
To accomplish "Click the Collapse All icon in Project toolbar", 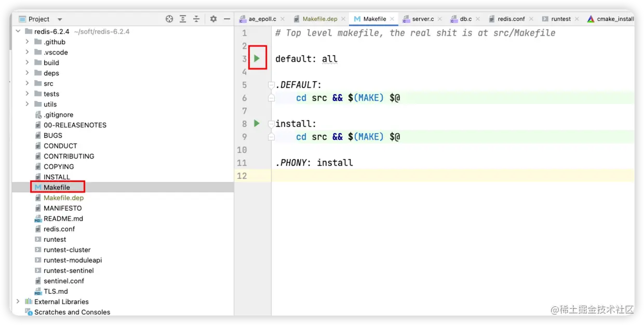I will 196,19.
